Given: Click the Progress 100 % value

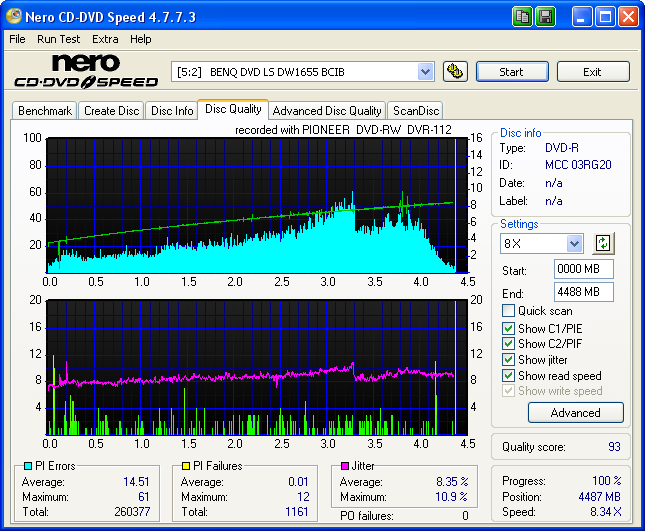Looking at the screenshot, I should 607,480.
